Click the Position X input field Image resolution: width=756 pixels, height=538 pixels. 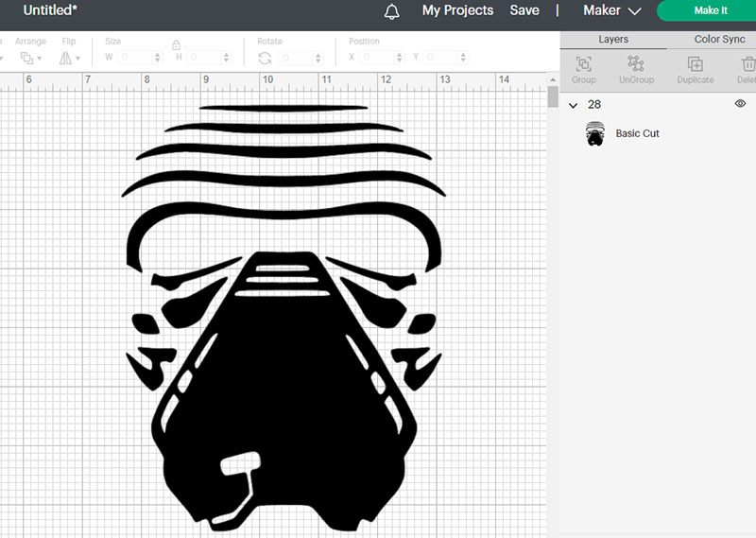376,58
